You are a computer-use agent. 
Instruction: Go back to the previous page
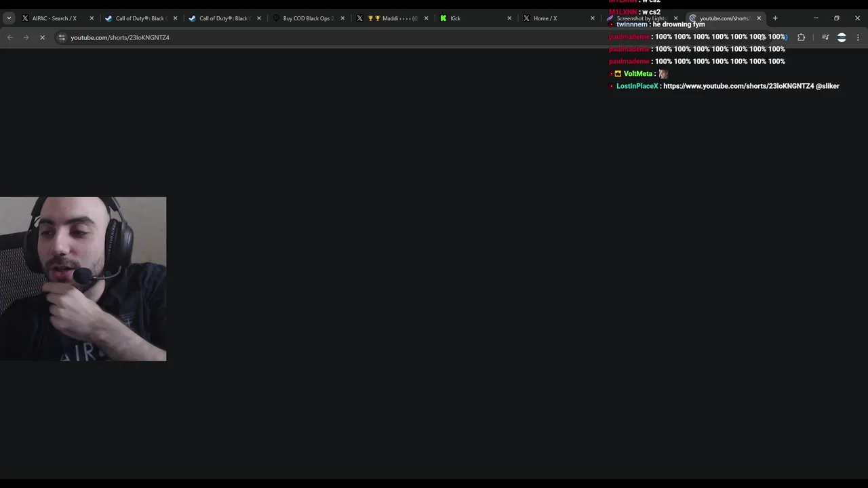point(9,37)
